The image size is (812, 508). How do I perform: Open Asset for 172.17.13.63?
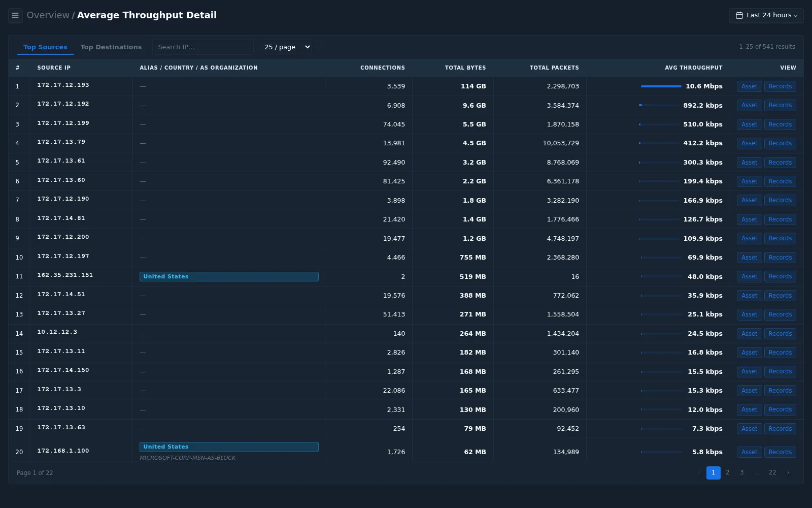pyautogui.click(x=749, y=429)
